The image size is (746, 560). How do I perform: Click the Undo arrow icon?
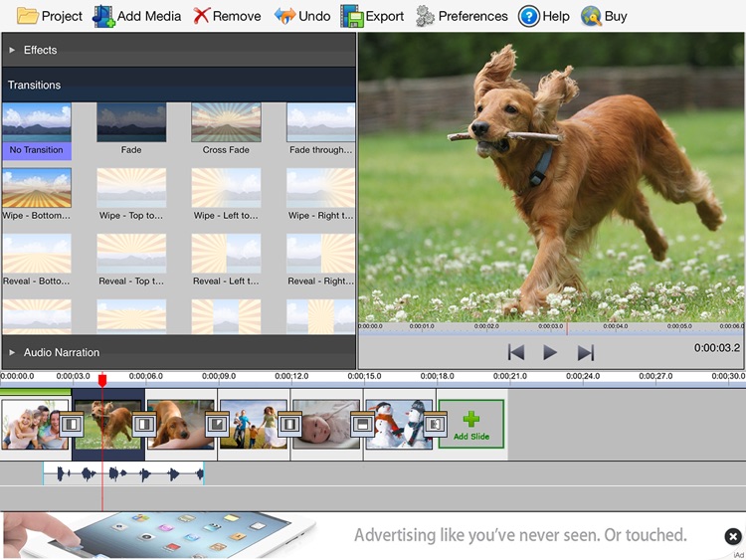click(284, 16)
